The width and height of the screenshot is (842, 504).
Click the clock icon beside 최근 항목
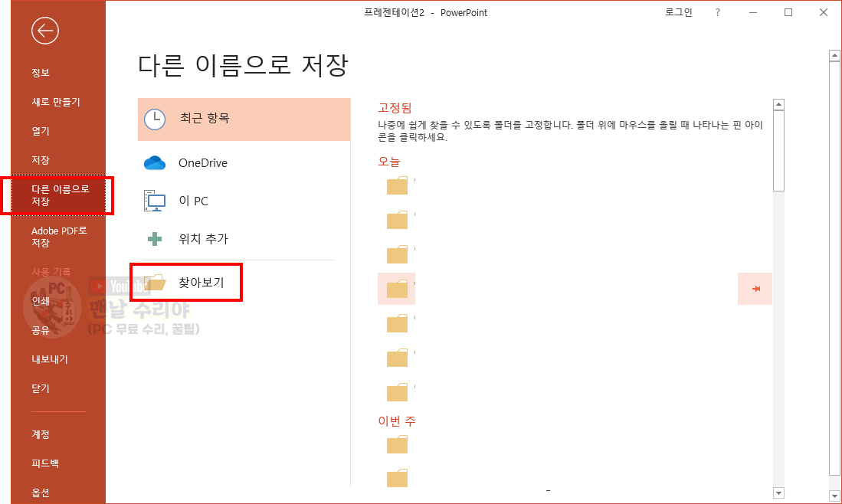[x=155, y=119]
